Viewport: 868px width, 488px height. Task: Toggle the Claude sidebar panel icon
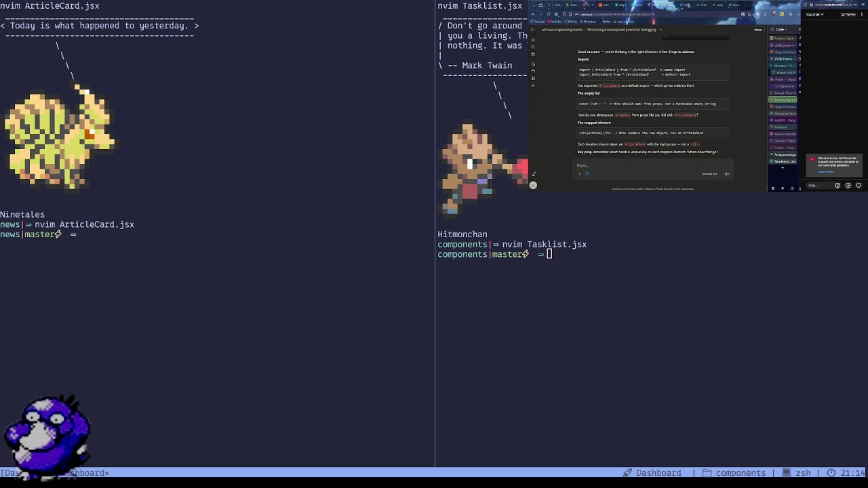(x=533, y=30)
